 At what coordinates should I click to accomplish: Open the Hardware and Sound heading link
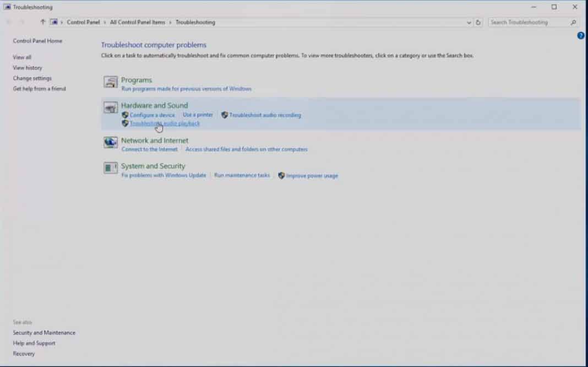(x=155, y=105)
